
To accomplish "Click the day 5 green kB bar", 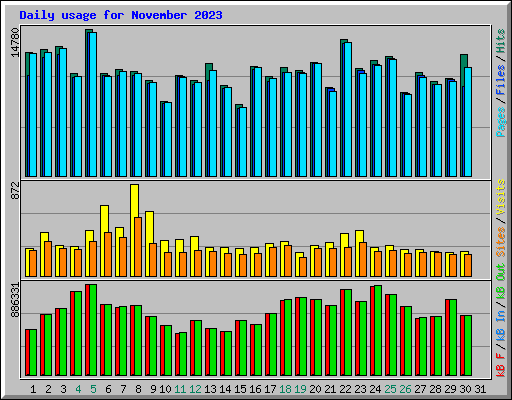I will coord(93,330).
